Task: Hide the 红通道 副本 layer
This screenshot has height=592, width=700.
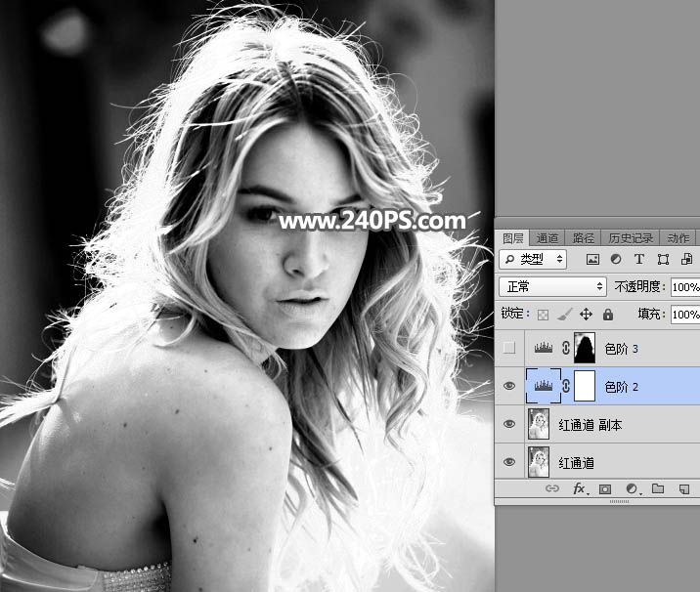Action: tap(509, 424)
